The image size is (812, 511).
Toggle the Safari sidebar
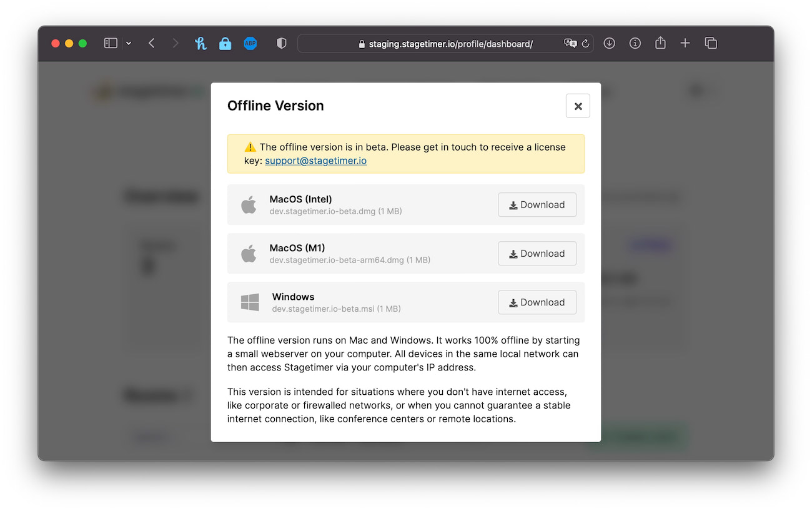(110, 43)
